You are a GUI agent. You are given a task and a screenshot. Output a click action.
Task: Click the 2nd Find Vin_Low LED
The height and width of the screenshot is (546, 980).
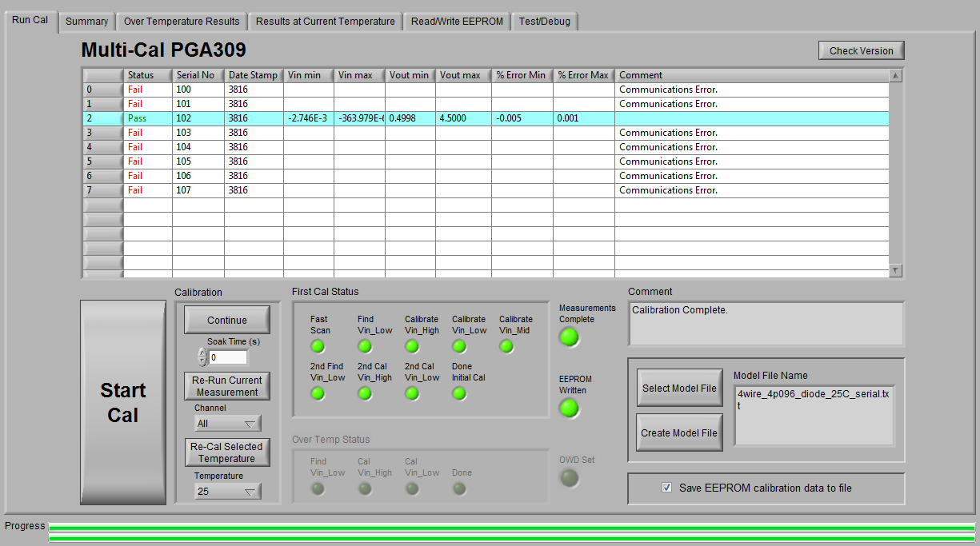(318, 393)
